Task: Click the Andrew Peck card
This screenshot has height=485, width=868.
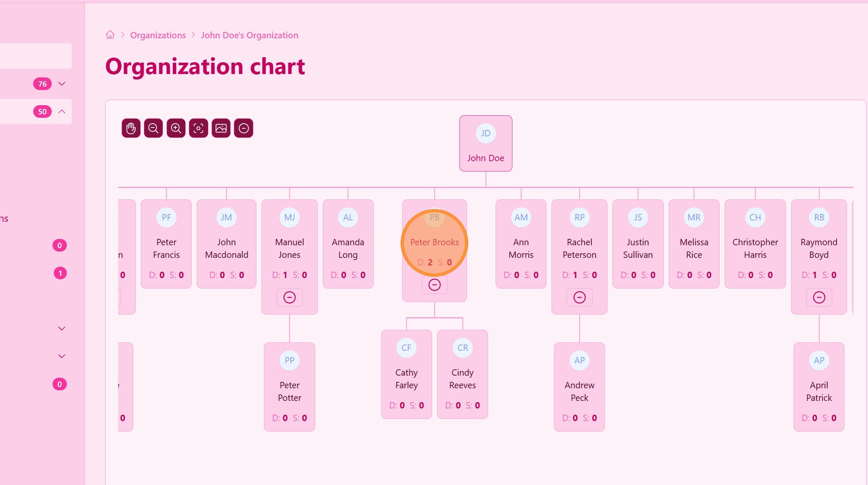Action: [579, 387]
